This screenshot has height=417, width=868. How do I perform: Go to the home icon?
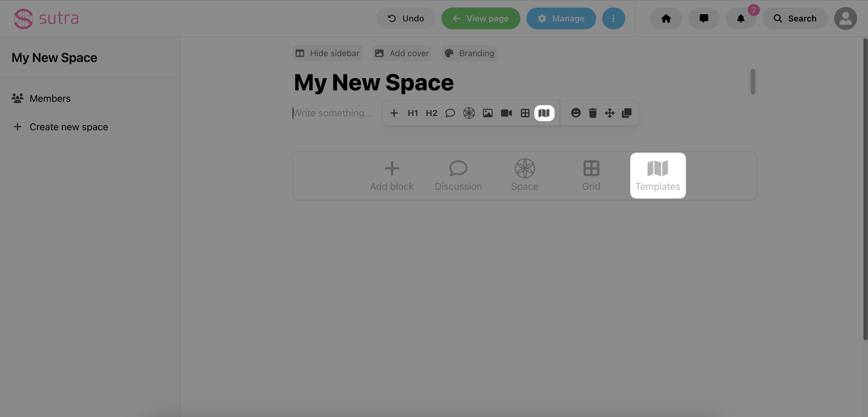pos(666,18)
